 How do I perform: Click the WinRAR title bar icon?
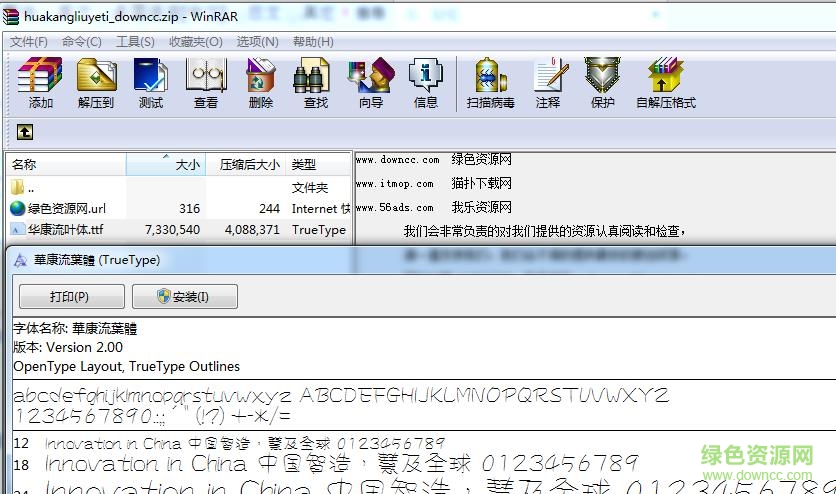[x=11, y=17]
